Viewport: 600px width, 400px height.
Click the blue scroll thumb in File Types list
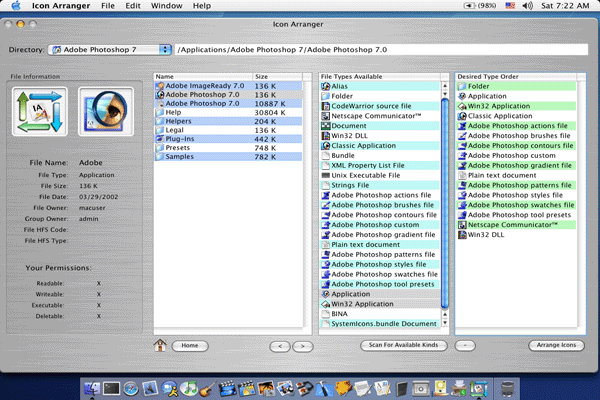(445, 203)
